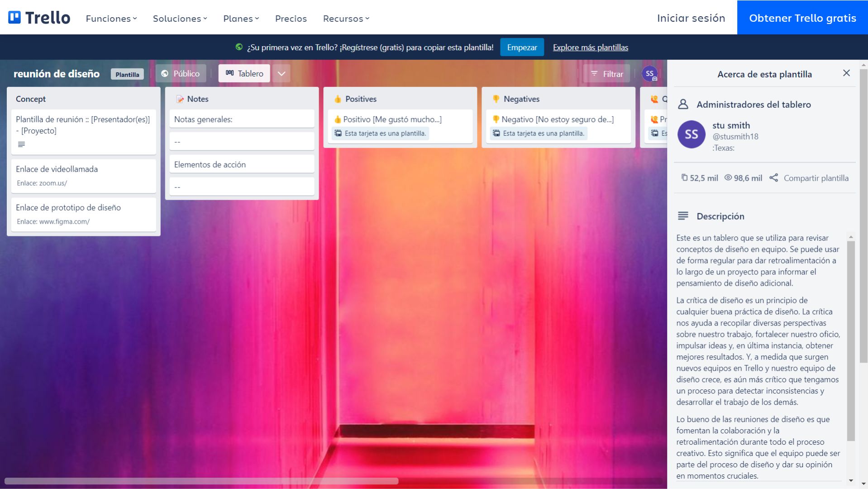Click the views eye icon 98,6 mil
Viewport: 868px width, 489px height.
[x=728, y=178]
